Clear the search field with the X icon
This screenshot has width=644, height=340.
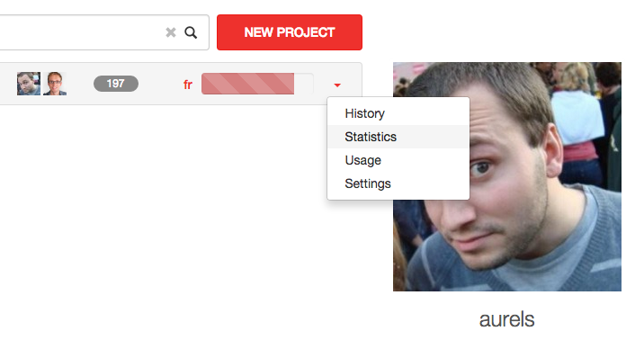[x=171, y=32]
